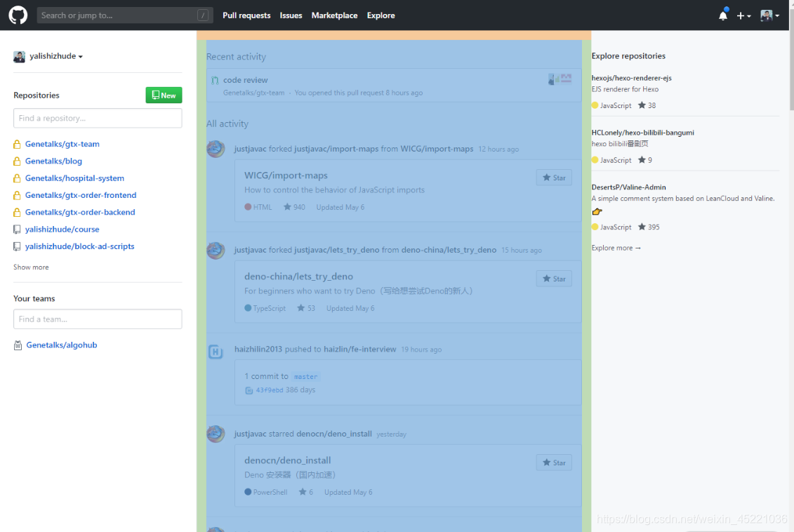Image resolution: width=794 pixels, height=532 pixels.
Task: Click the slash shortcut icon in search box
Action: tap(203, 15)
